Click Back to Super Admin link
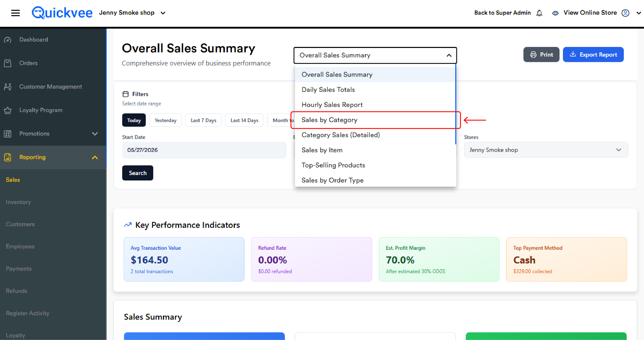 click(x=502, y=13)
